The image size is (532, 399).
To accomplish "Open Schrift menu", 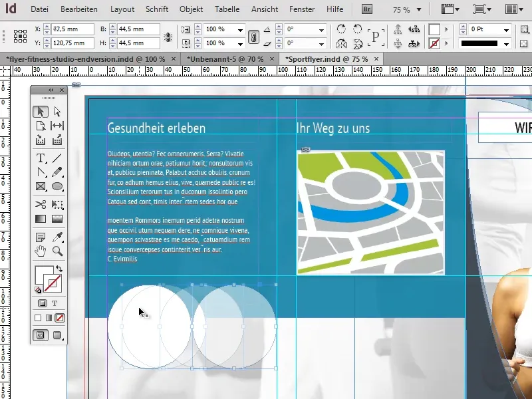I will coord(157,9).
